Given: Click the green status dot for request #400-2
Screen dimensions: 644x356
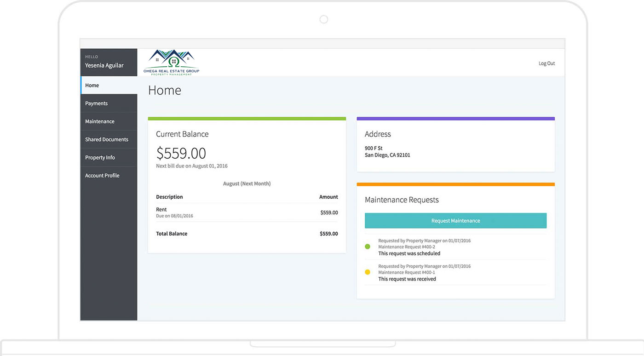Looking at the screenshot, I should pos(368,247).
